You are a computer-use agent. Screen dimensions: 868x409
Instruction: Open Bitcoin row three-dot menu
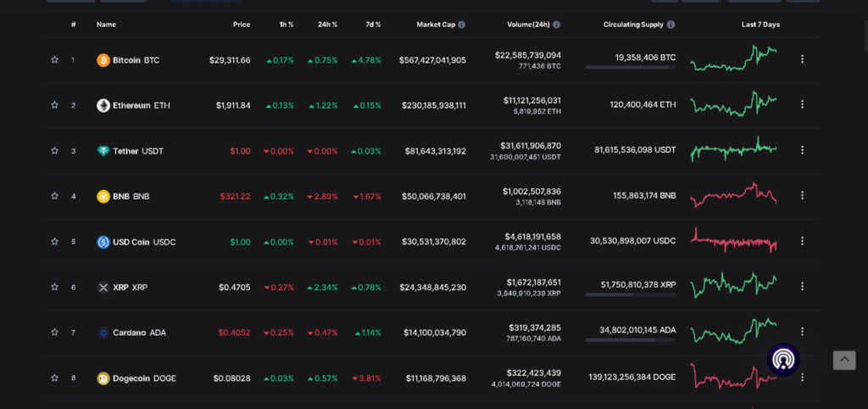pyautogui.click(x=802, y=59)
